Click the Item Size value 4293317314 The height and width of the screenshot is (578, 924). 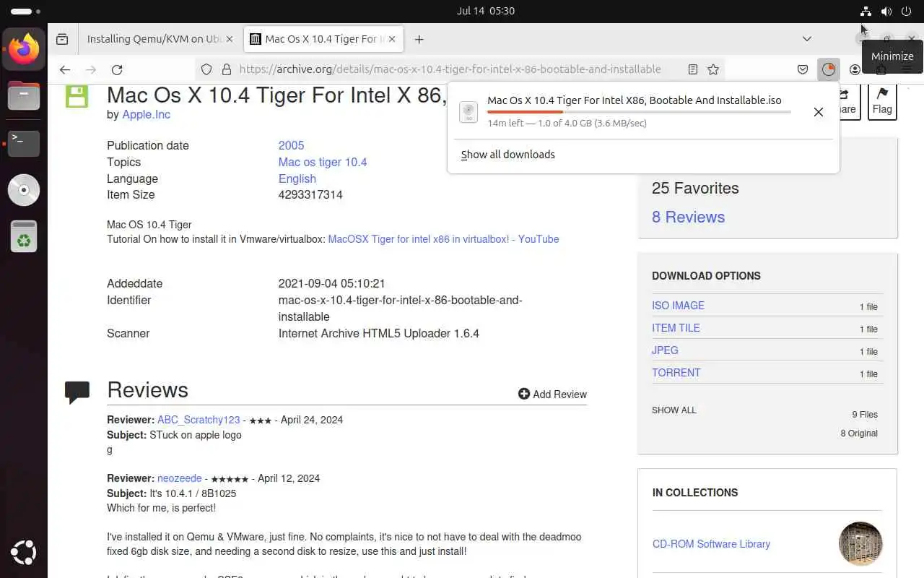click(310, 194)
